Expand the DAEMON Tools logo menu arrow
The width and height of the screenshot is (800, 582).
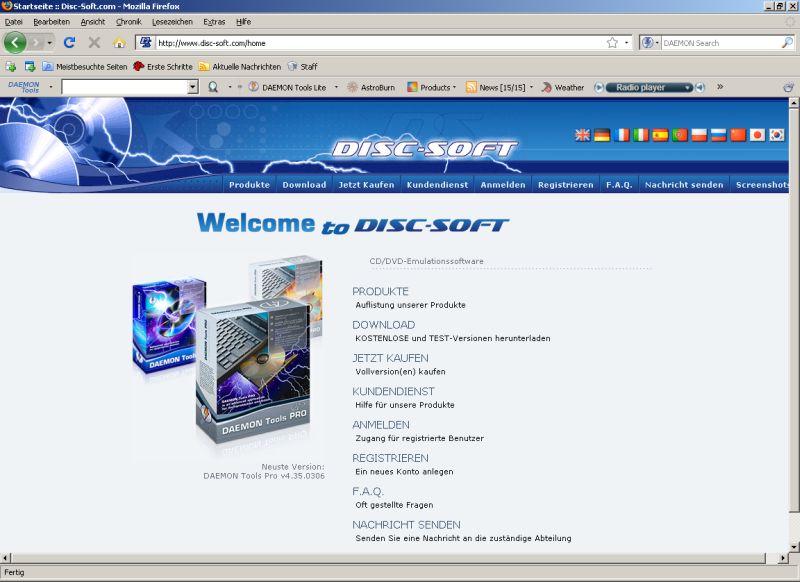(x=51, y=87)
